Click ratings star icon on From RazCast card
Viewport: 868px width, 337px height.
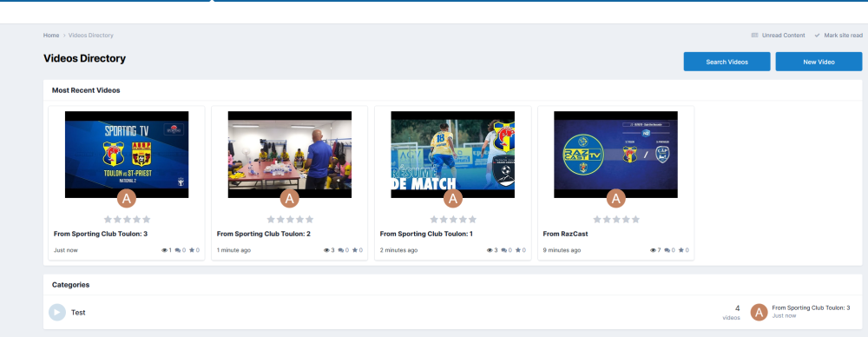tap(681, 250)
